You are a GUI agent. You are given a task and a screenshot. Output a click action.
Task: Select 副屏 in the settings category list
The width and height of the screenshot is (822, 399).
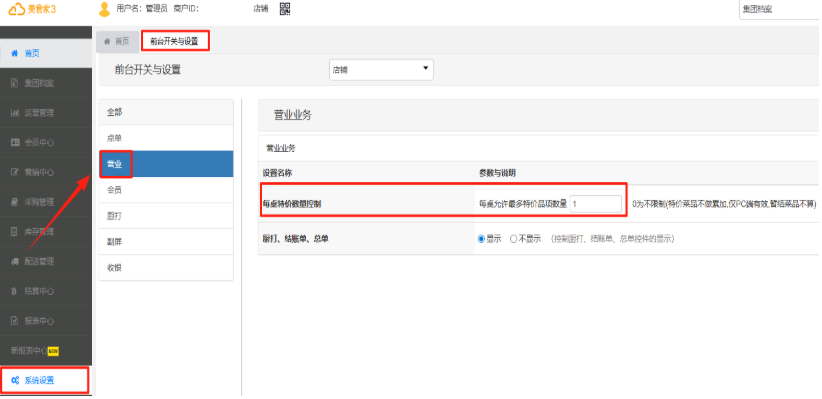pos(166,242)
